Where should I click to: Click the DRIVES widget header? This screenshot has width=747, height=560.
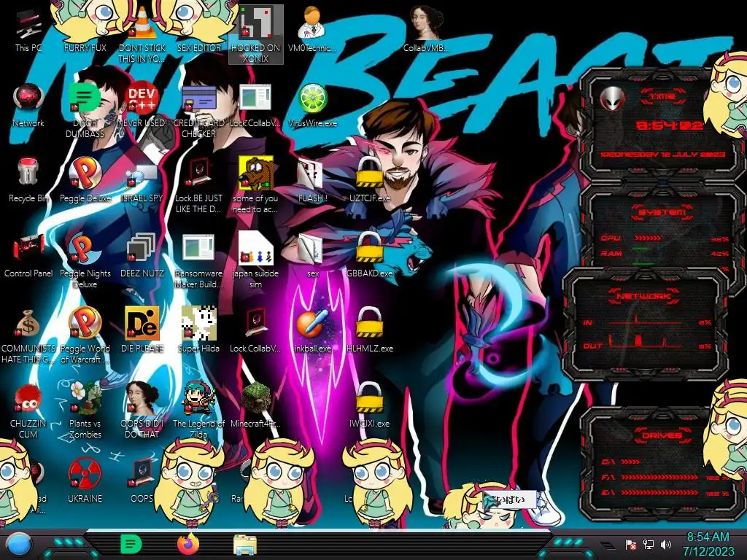click(x=662, y=435)
